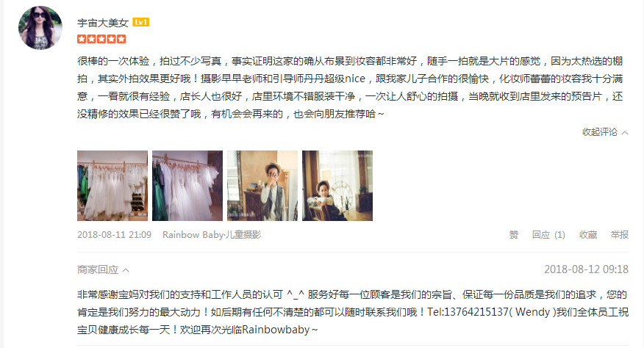Screen dimensions: 644x348
Task: Open reviewer's profile avatar photo
Action: click(40, 27)
